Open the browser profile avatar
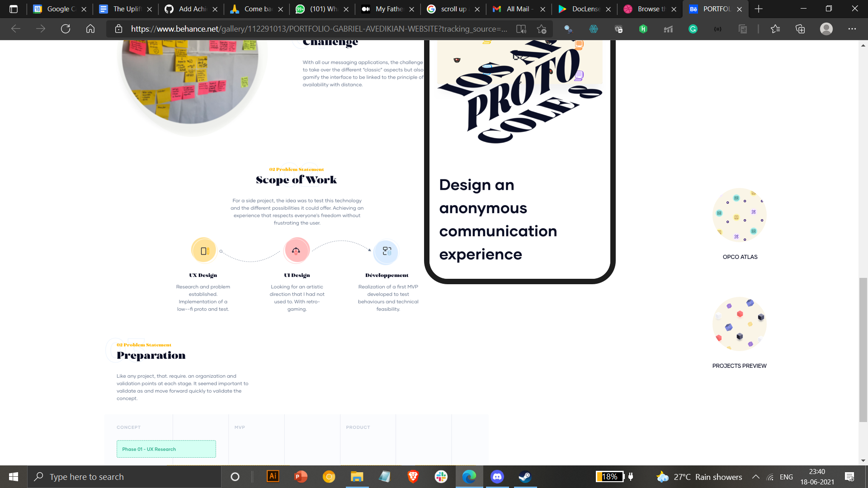868x488 pixels. coord(826,29)
